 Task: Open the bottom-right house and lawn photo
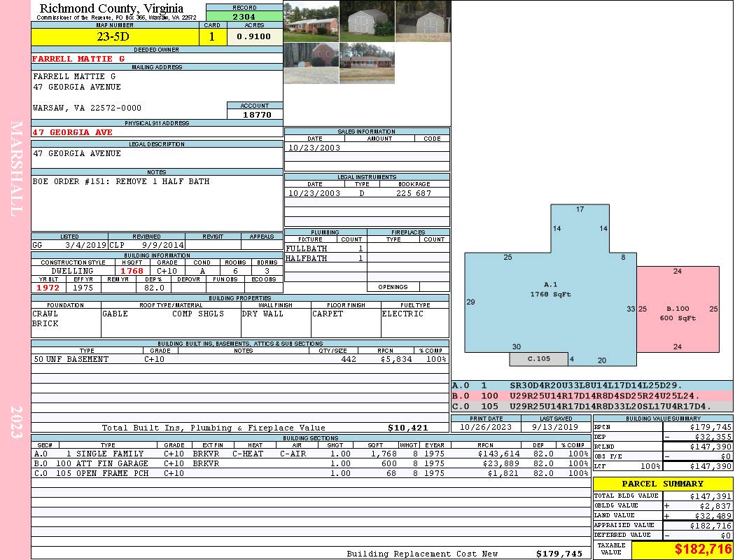coord(367,63)
